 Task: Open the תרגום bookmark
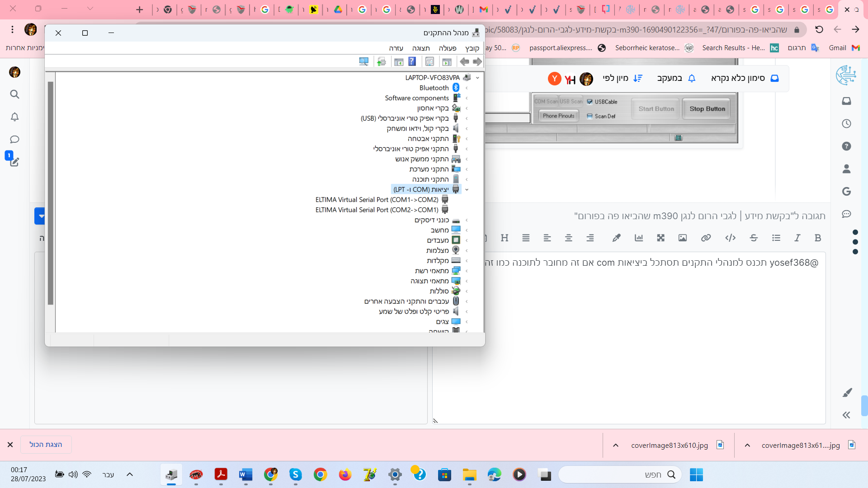click(x=803, y=48)
